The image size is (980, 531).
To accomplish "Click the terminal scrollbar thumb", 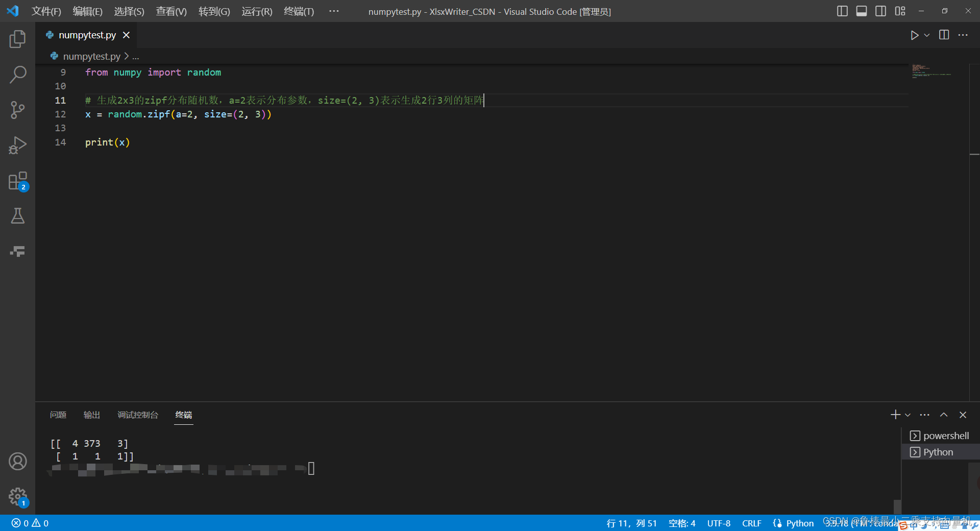I will point(897,506).
